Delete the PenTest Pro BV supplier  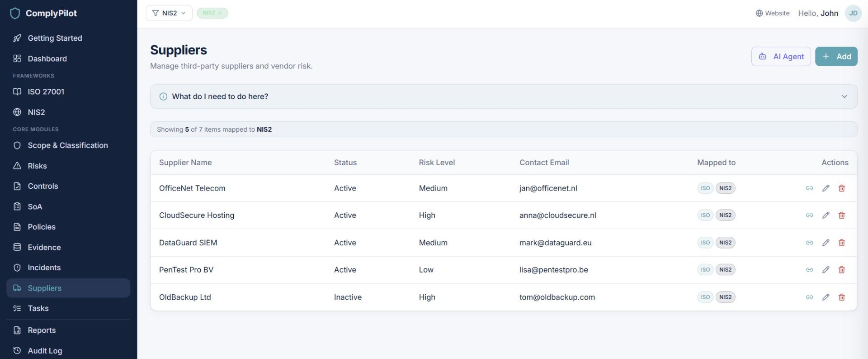(x=841, y=270)
